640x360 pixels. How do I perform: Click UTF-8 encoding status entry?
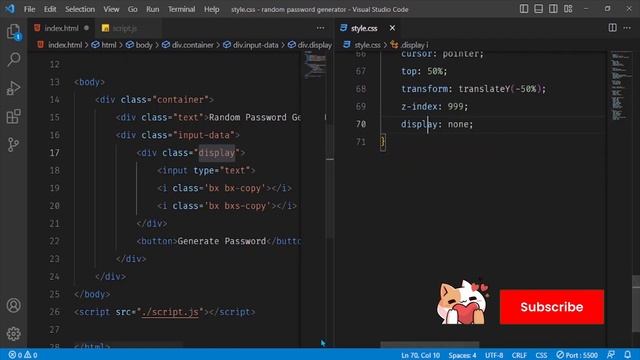coord(494,355)
